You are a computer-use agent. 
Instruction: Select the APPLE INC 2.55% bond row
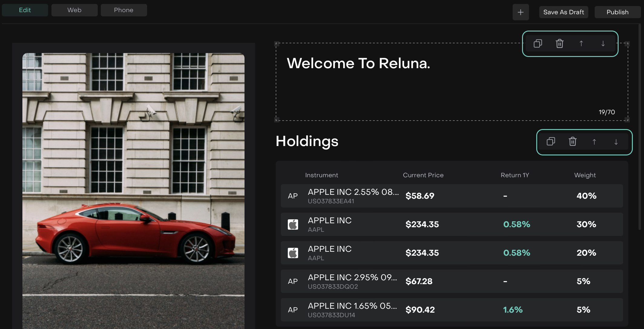(452, 196)
